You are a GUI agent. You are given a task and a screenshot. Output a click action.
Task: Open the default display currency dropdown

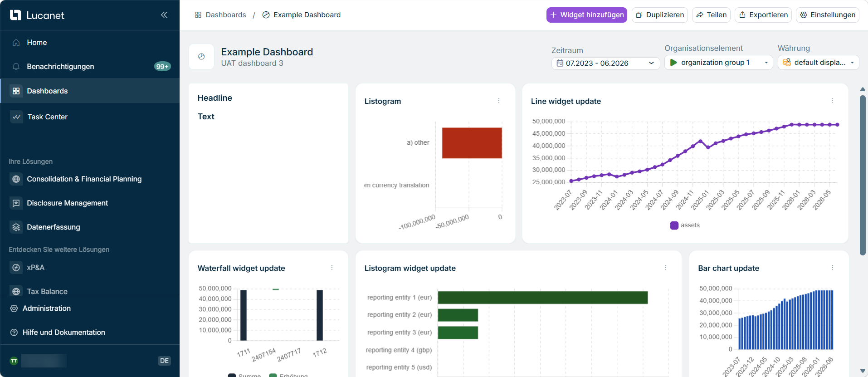point(819,62)
